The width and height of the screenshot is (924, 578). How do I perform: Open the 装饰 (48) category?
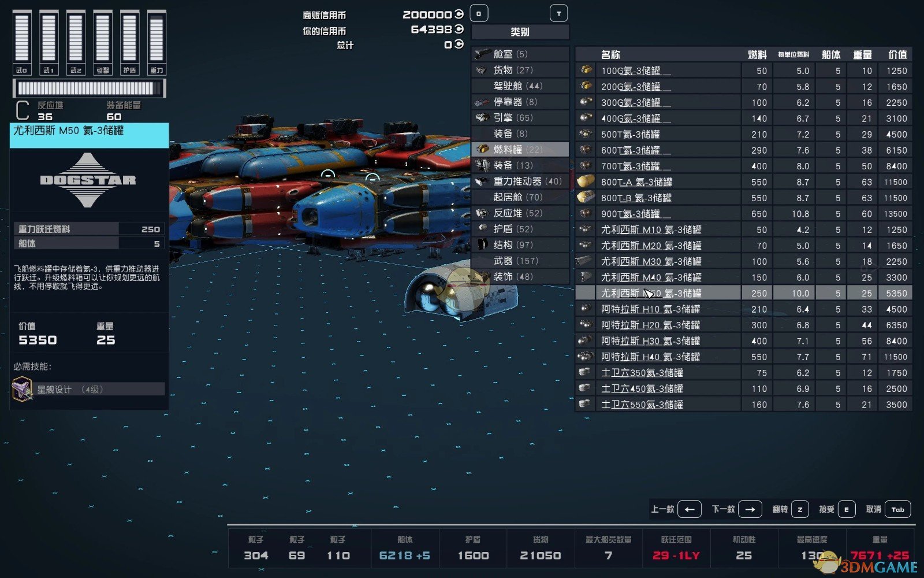click(x=520, y=276)
